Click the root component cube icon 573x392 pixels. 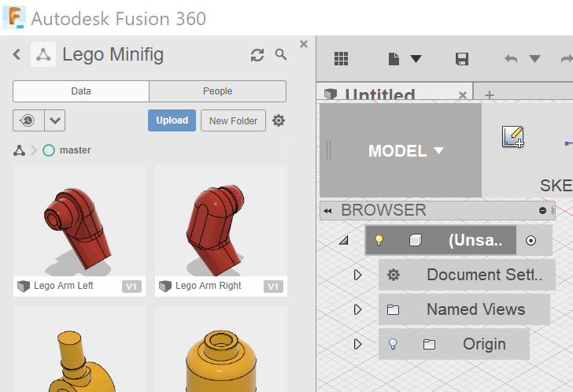pyautogui.click(x=416, y=240)
